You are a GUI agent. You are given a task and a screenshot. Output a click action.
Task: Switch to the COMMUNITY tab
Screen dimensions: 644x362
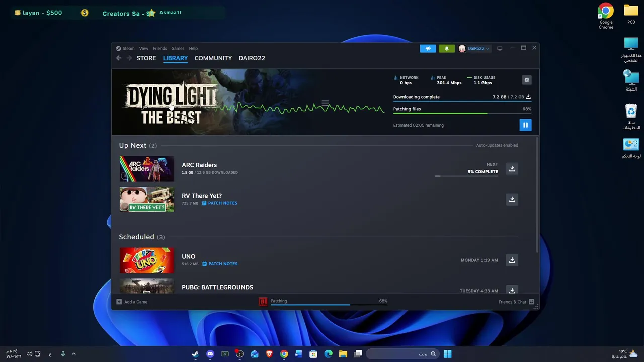(213, 58)
